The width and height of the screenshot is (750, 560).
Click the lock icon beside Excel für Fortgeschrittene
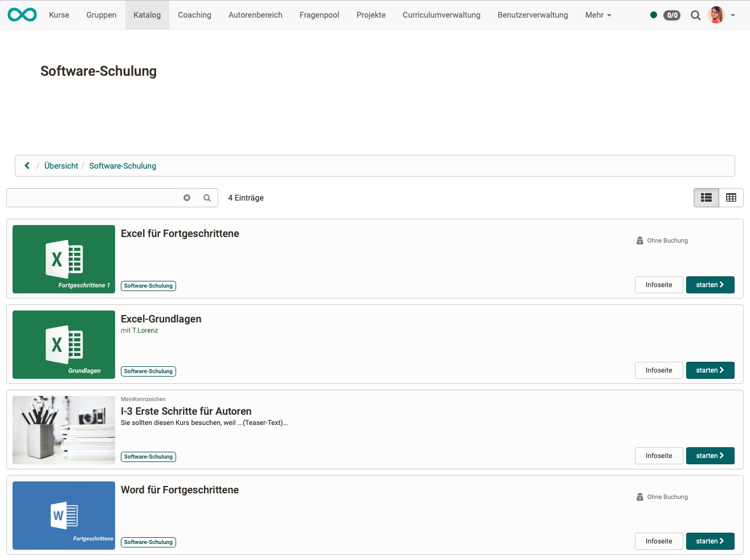click(x=639, y=240)
